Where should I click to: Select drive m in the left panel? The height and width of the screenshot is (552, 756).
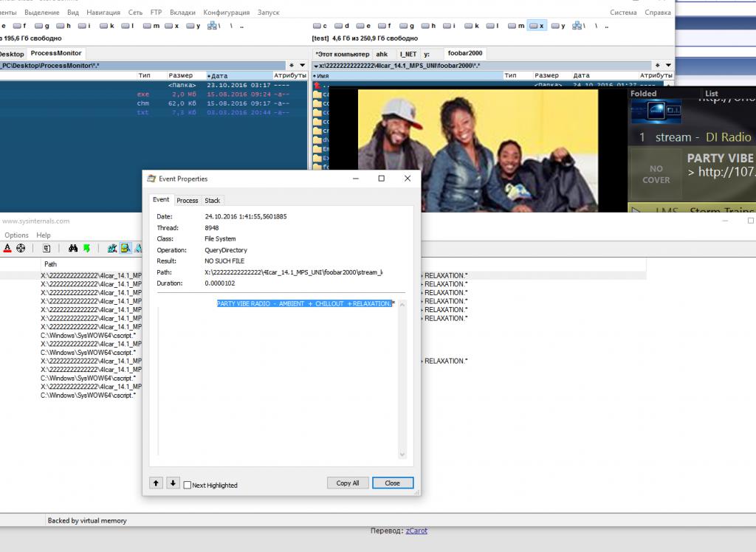[151, 26]
